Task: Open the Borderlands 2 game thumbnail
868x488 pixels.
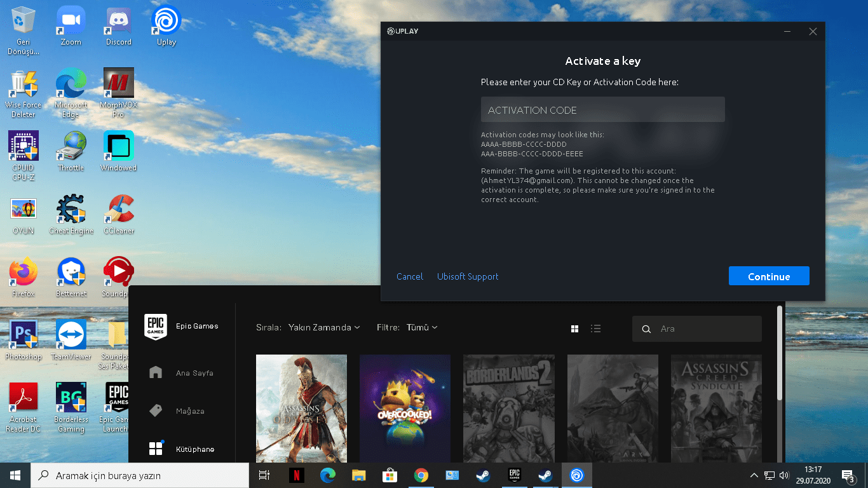Action: (x=509, y=409)
